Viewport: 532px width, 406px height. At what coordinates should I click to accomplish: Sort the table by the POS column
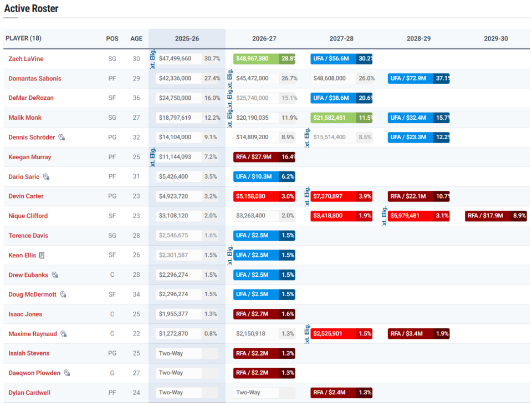click(112, 39)
